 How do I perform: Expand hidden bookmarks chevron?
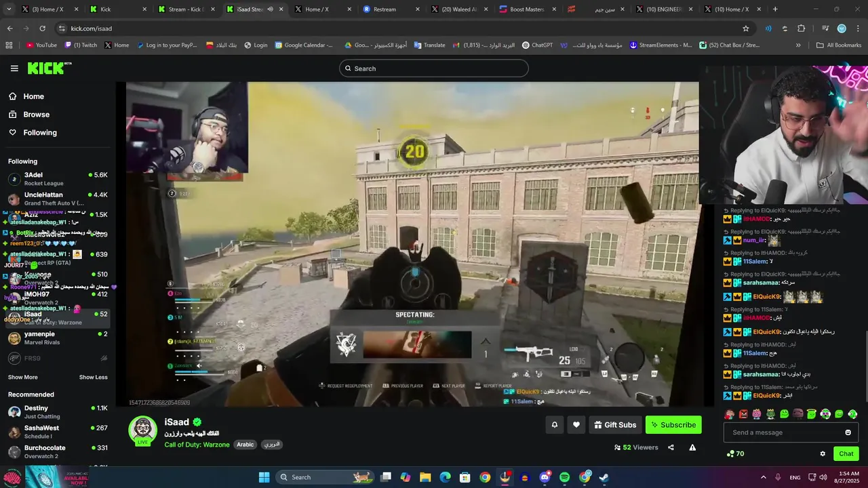pos(798,45)
